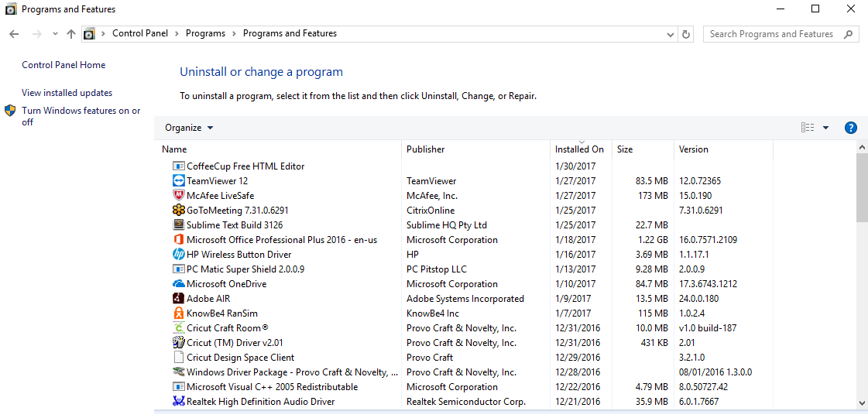Sort the list by Size column
This screenshot has width=868, height=418.
(x=625, y=149)
